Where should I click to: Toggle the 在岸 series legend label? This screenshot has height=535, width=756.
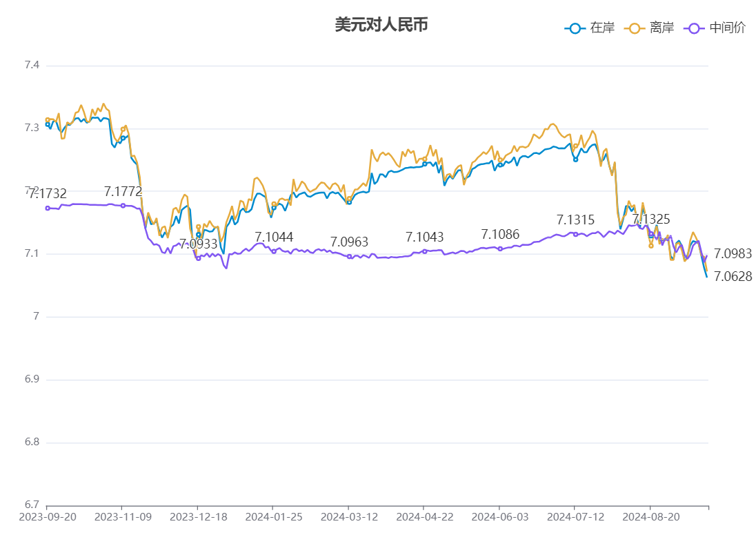pyautogui.click(x=602, y=28)
